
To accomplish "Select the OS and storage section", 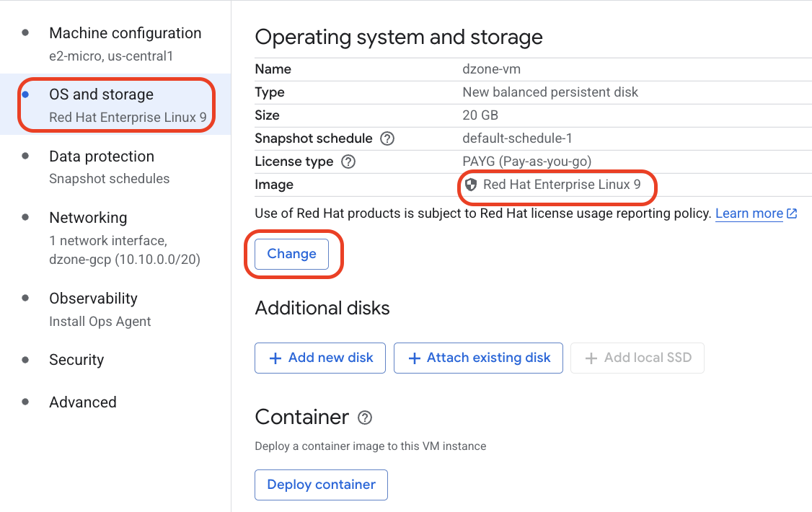I will tap(115, 105).
